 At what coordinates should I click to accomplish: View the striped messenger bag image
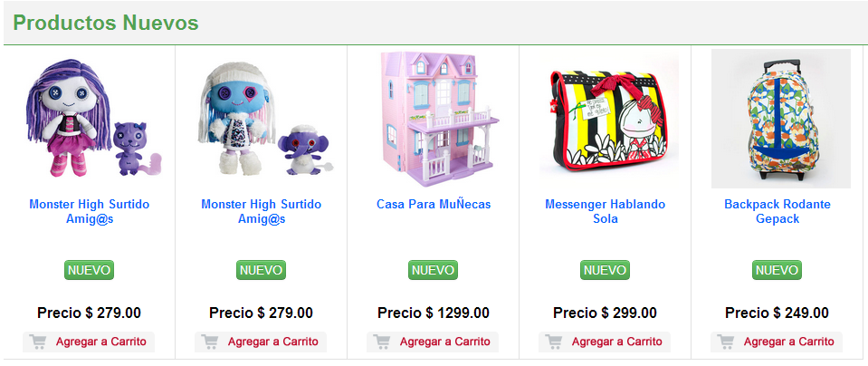click(609, 119)
